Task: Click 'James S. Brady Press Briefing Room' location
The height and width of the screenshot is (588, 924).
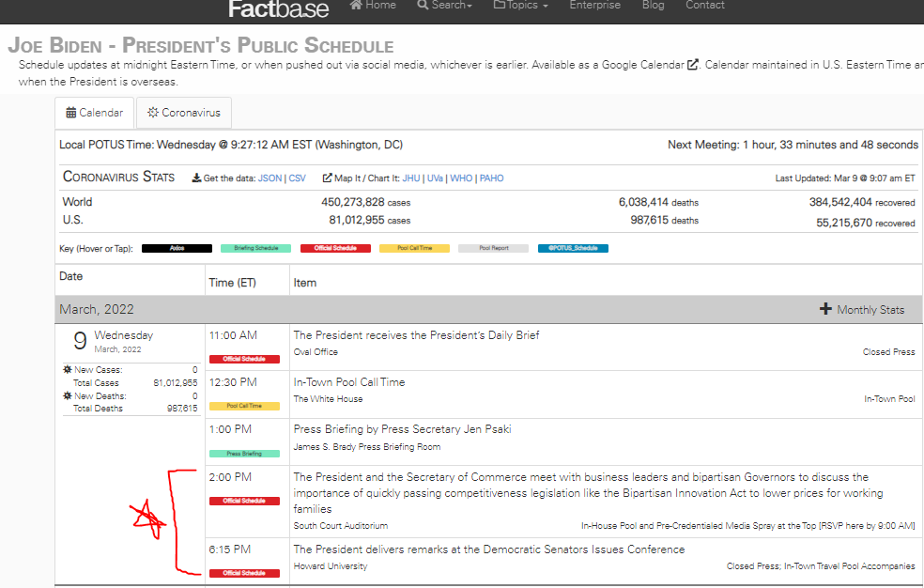Action: 367,447
